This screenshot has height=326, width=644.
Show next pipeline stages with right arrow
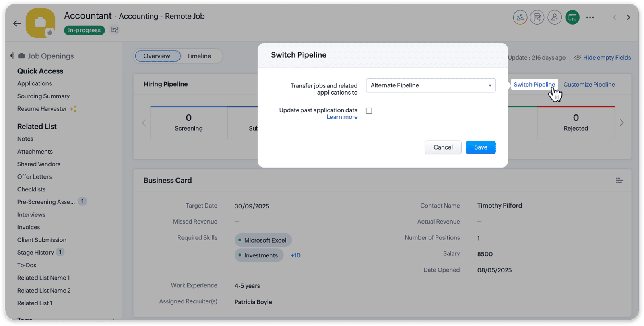pos(621,123)
